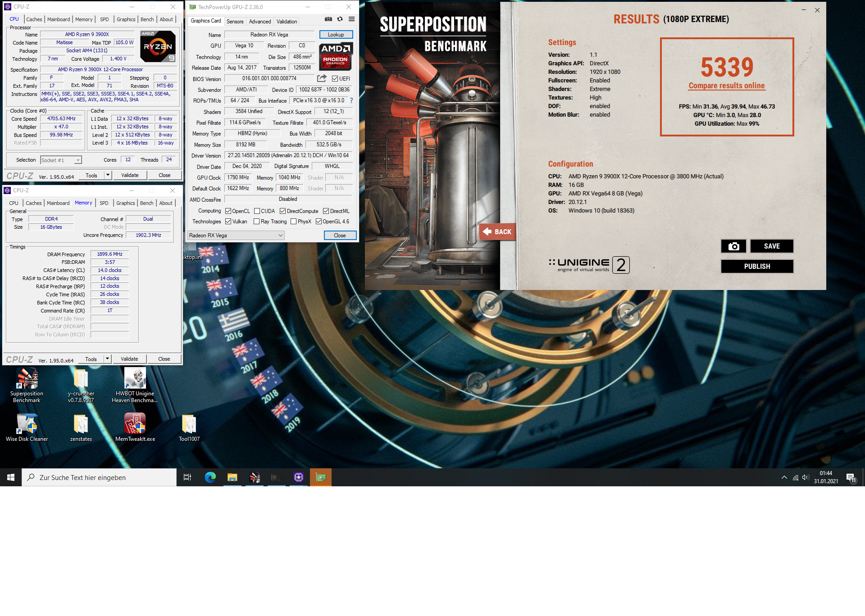Click Validate in the top CPU-Z window
Screen dimensions: 865x616
point(130,175)
